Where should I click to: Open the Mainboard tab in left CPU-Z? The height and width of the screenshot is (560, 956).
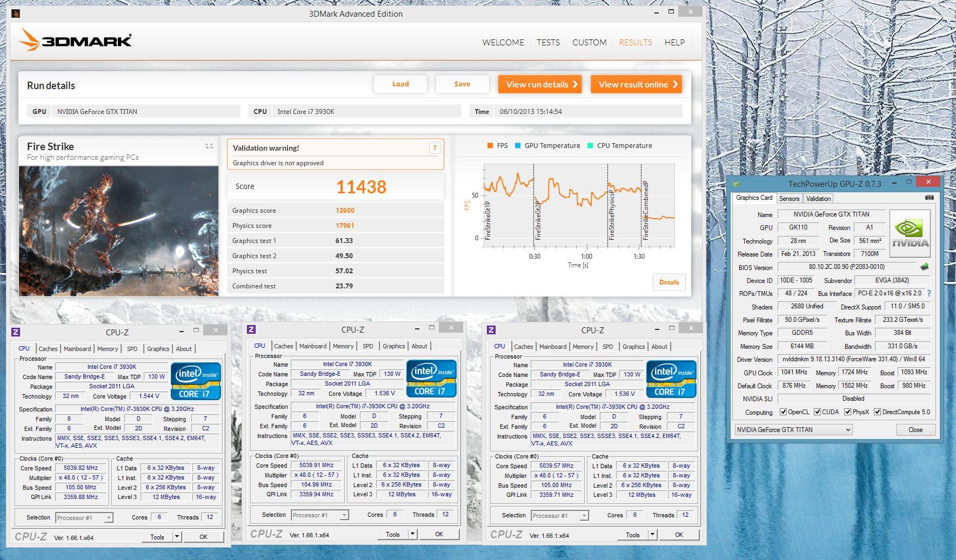click(77, 349)
